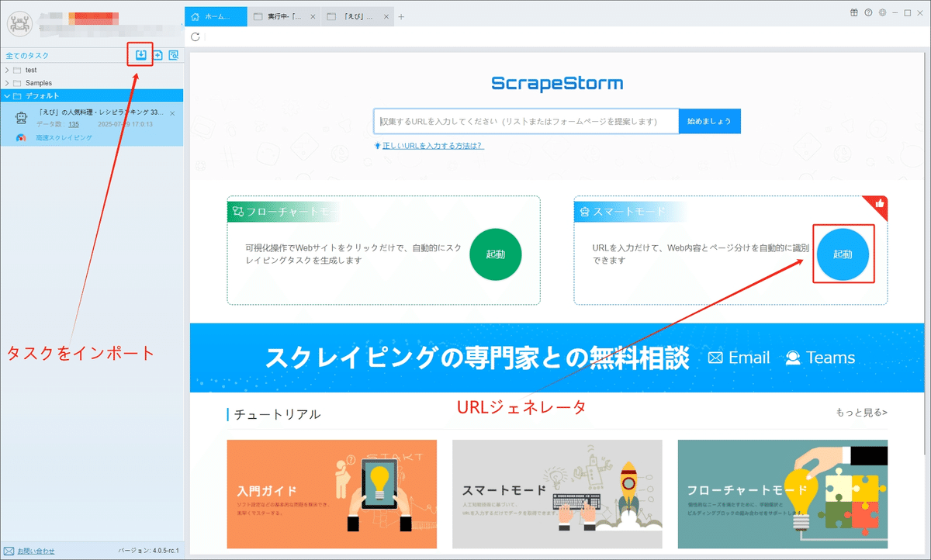
Task: Click the browser address bar area
Action: coord(559,36)
